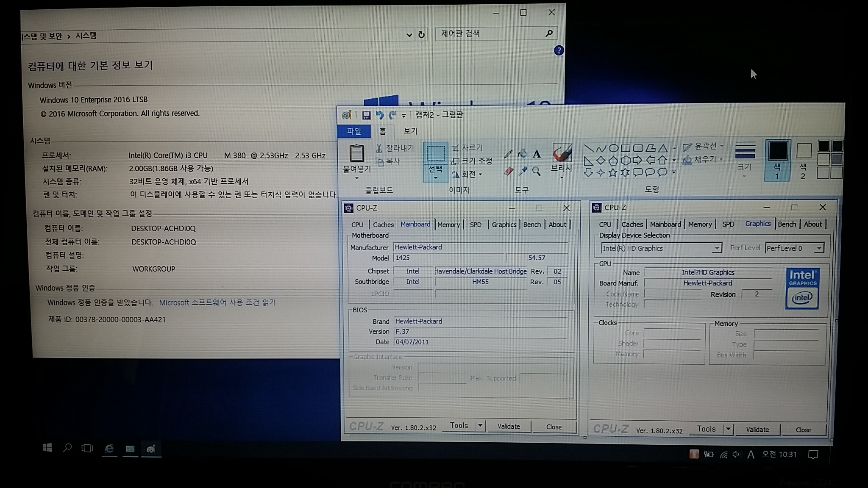Open the Windows Start menu
The height and width of the screenshot is (488, 868).
(x=47, y=448)
